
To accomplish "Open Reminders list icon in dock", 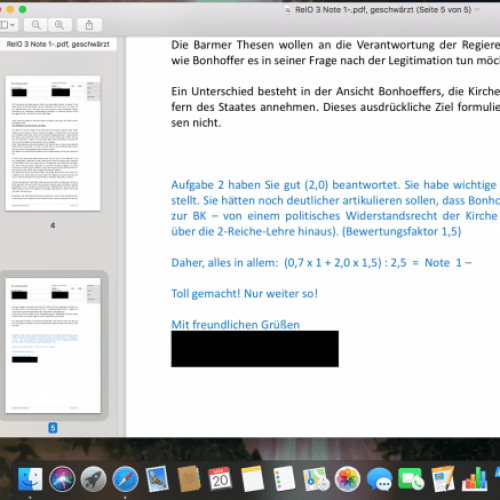I will [284, 479].
